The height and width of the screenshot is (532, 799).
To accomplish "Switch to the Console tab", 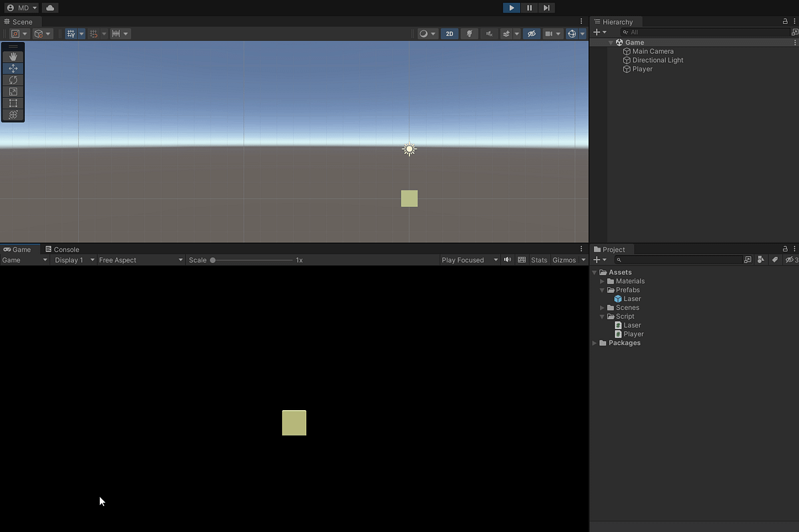I will 63,249.
